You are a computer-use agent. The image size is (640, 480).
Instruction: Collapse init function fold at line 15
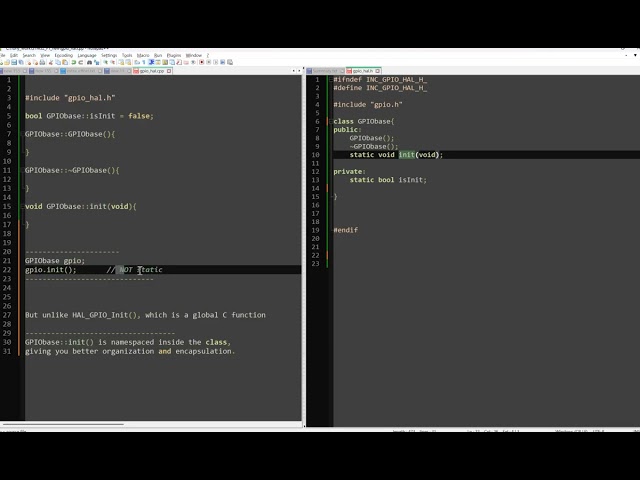pyautogui.click(x=21, y=207)
